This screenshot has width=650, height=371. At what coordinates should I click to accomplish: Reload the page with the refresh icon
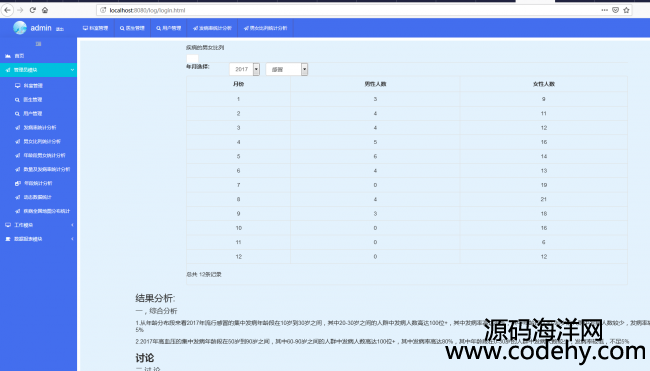(32, 10)
